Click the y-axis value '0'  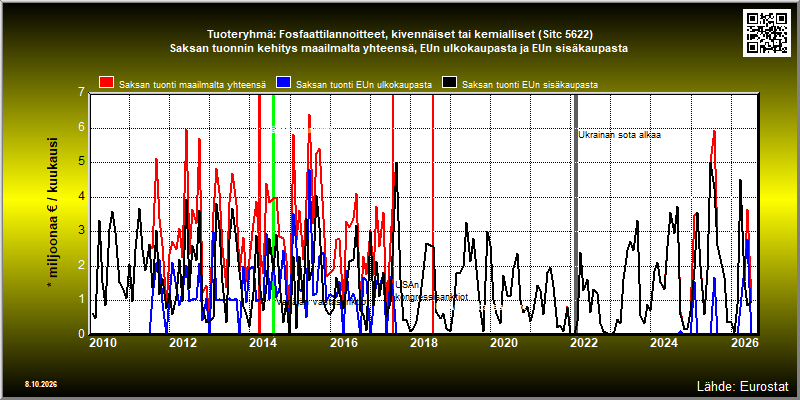[82, 333]
